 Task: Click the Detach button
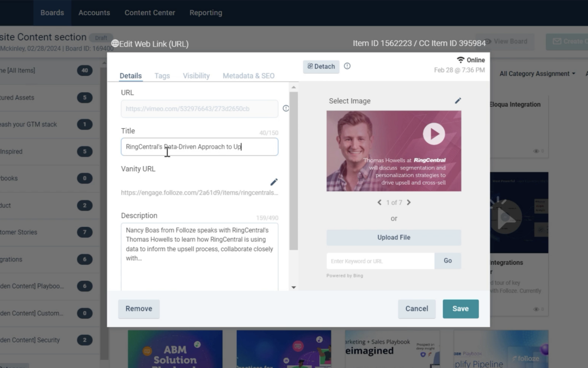321,67
